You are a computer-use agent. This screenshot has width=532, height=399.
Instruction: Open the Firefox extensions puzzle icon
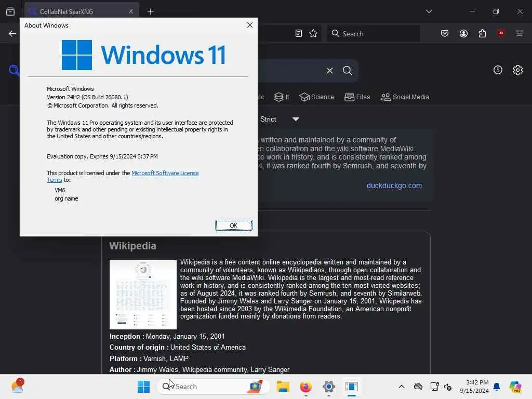pos(482,34)
